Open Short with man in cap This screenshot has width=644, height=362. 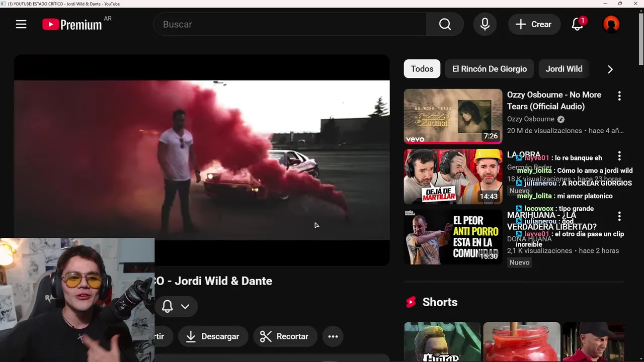tap(594, 342)
